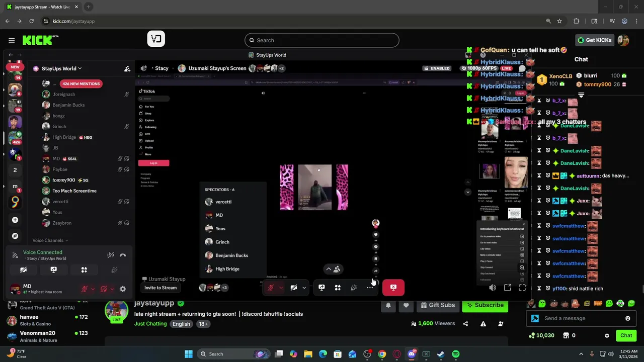Open Discord user settings gear beside MD
This screenshot has height=362, width=644.
[123, 289]
